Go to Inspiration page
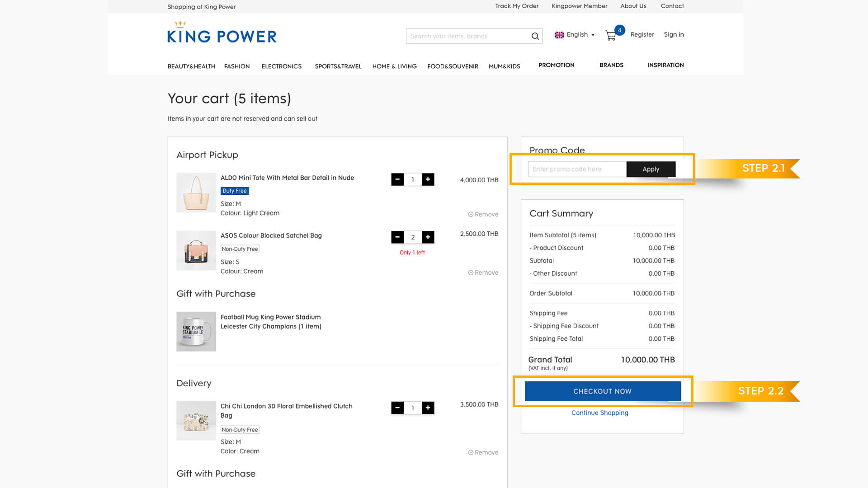The height and width of the screenshot is (488, 868). (x=665, y=65)
